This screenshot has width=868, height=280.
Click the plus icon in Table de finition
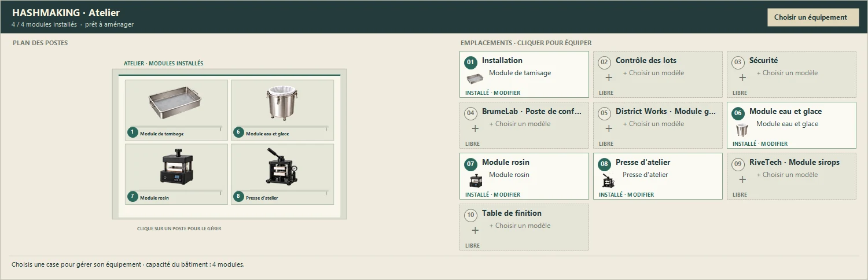point(475,230)
